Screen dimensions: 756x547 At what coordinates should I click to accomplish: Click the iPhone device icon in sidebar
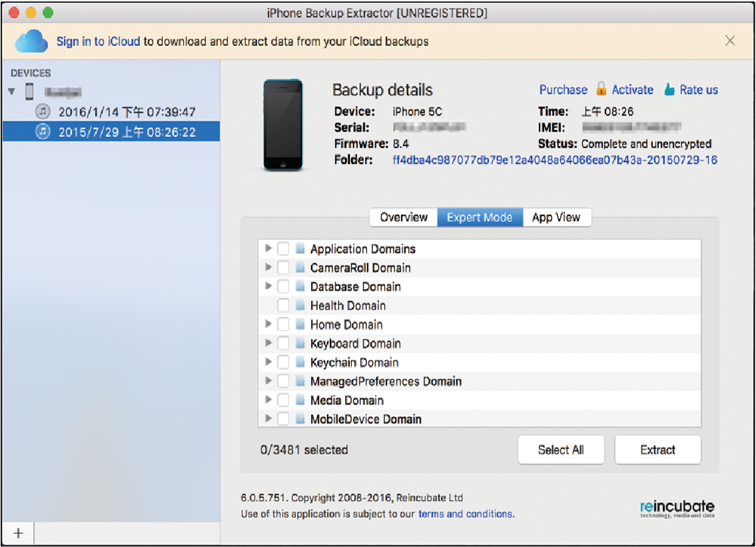[x=30, y=92]
